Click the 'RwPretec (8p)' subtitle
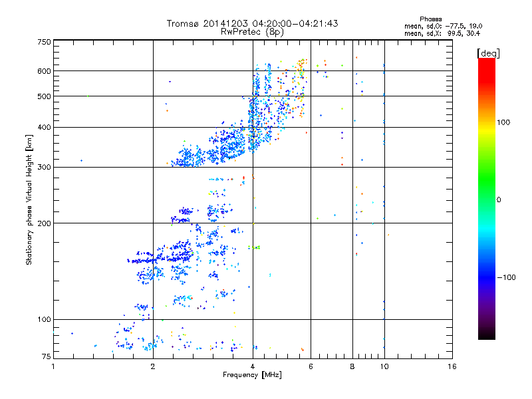This screenshot has height=399, width=532. coord(252,32)
